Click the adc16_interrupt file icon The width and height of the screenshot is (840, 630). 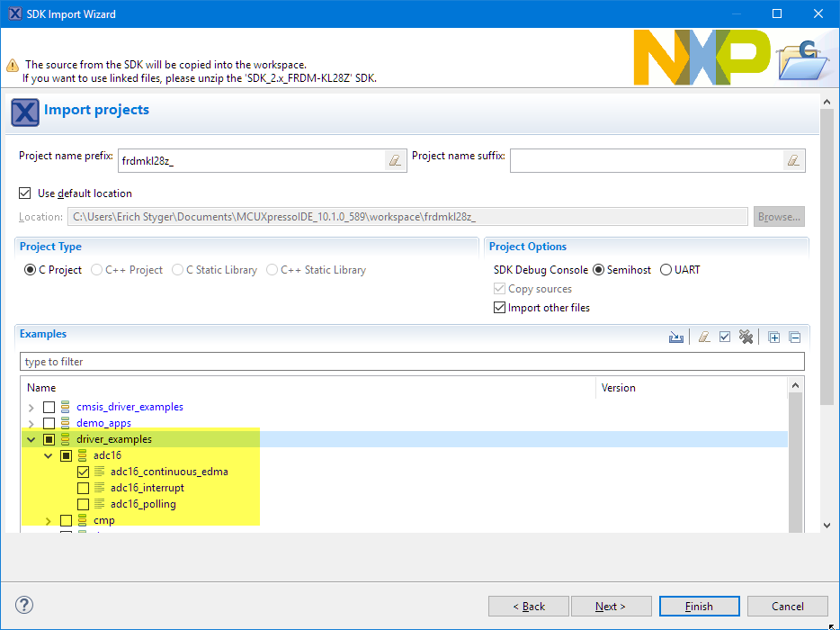pyautogui.click(x=99, y=488)
